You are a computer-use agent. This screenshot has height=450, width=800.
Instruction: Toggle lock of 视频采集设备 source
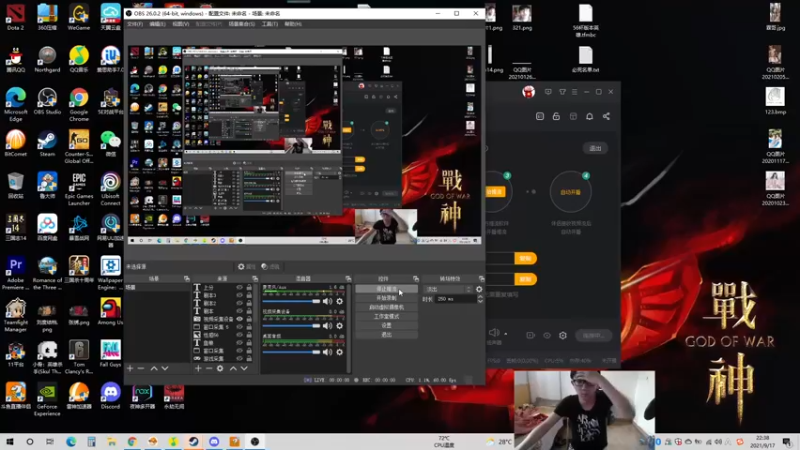pyautogui.click(x=249, y=319)
